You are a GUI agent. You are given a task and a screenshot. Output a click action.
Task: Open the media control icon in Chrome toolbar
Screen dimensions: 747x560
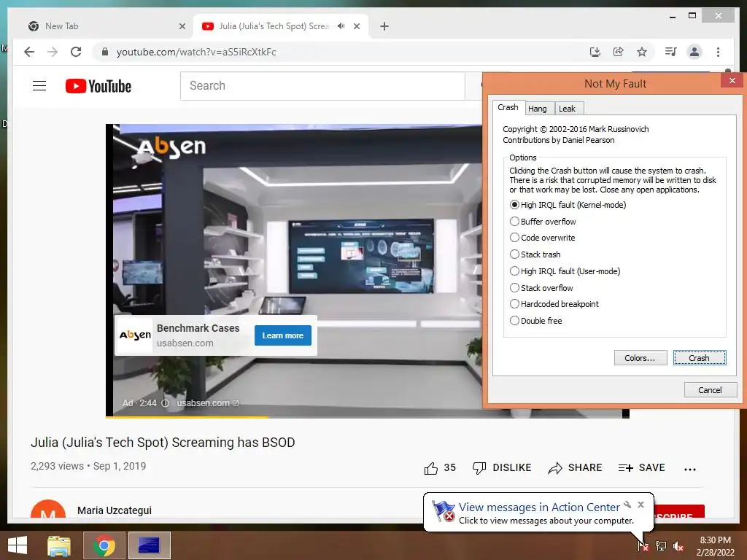(671, 52)
